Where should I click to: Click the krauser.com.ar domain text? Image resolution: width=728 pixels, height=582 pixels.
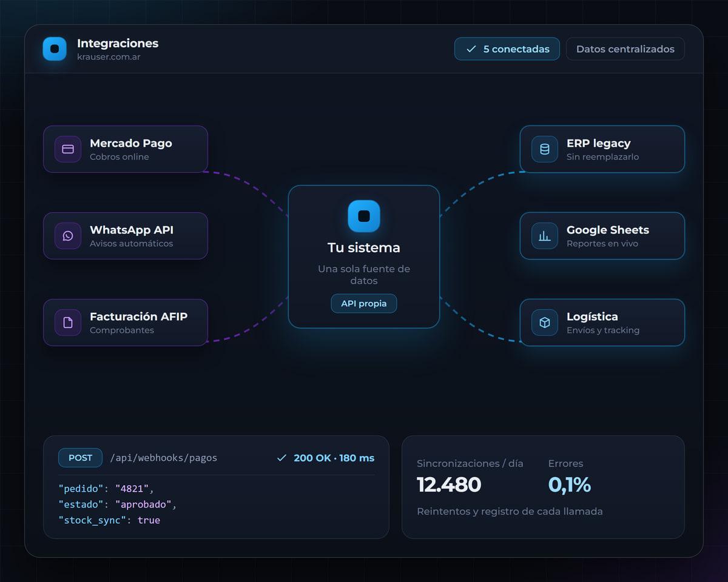(x=109, y=57)
